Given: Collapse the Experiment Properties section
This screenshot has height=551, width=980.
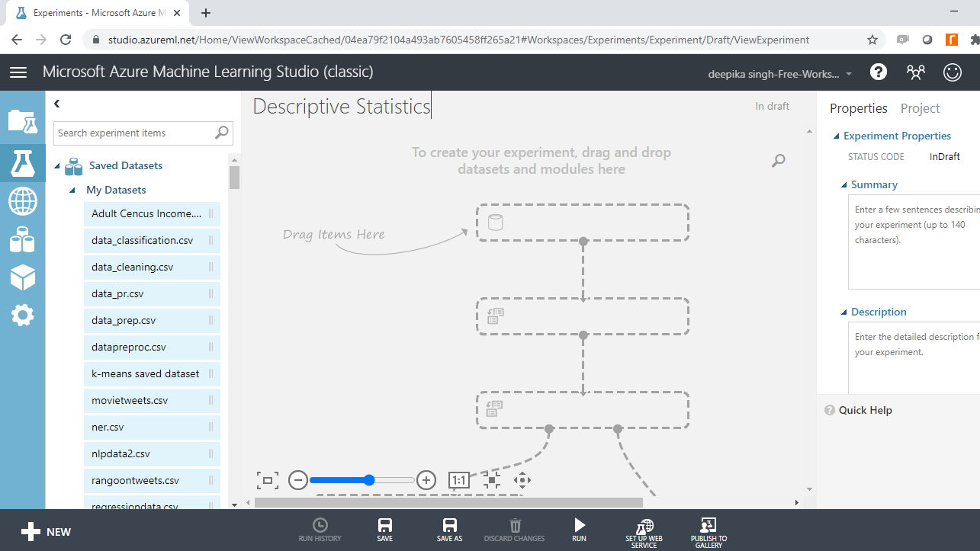Looking at the screenshot, I should 836,136.
